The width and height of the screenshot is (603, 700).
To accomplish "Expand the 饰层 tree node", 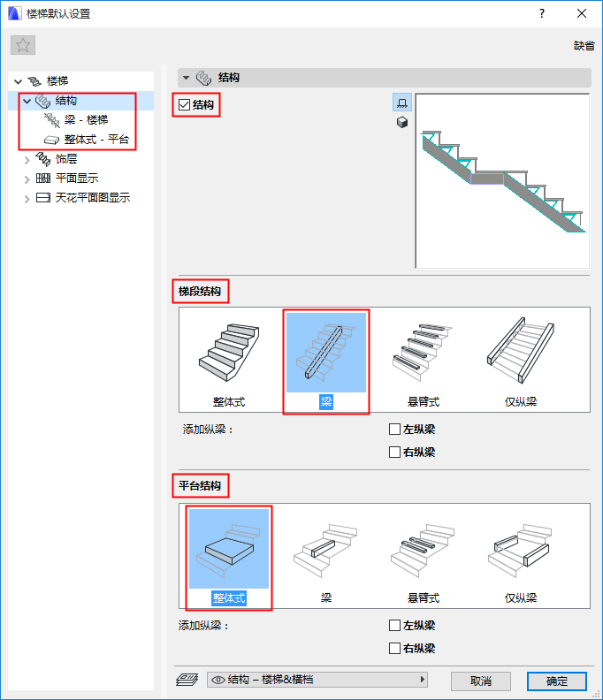I will [x=27, y=159].
